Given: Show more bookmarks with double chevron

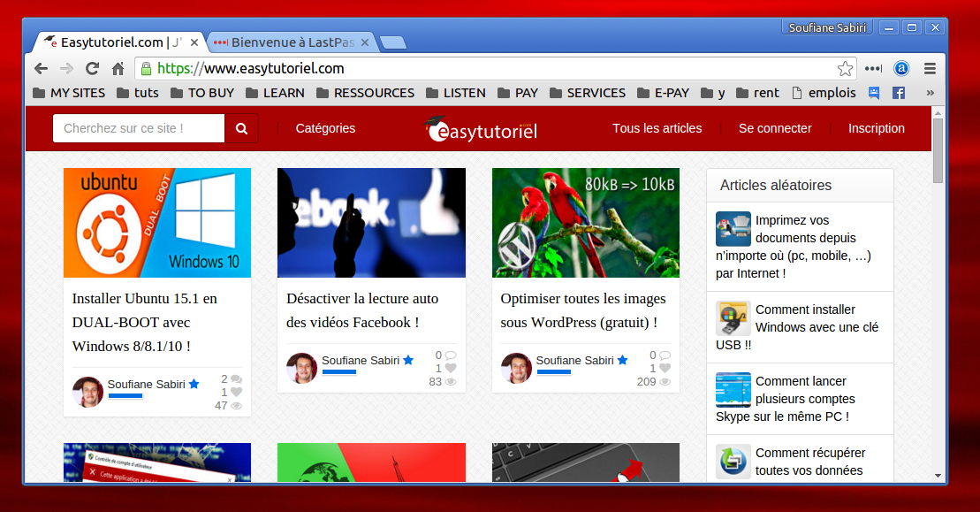Looking at the screenshot, I should point(930,93).
